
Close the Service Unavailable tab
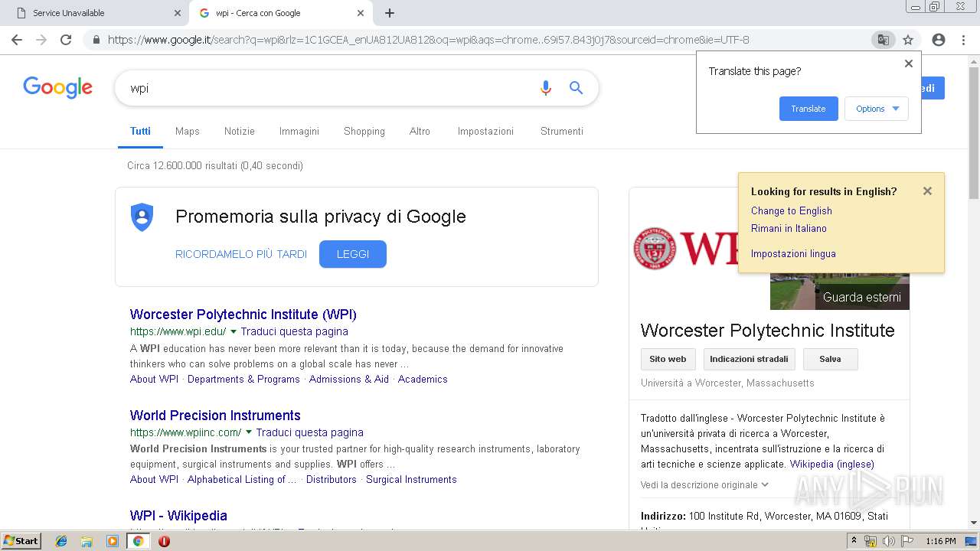point(178,13)
